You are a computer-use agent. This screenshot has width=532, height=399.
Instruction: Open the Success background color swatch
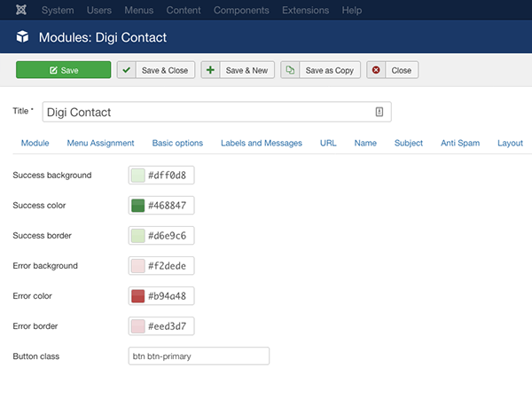[137, 176]
